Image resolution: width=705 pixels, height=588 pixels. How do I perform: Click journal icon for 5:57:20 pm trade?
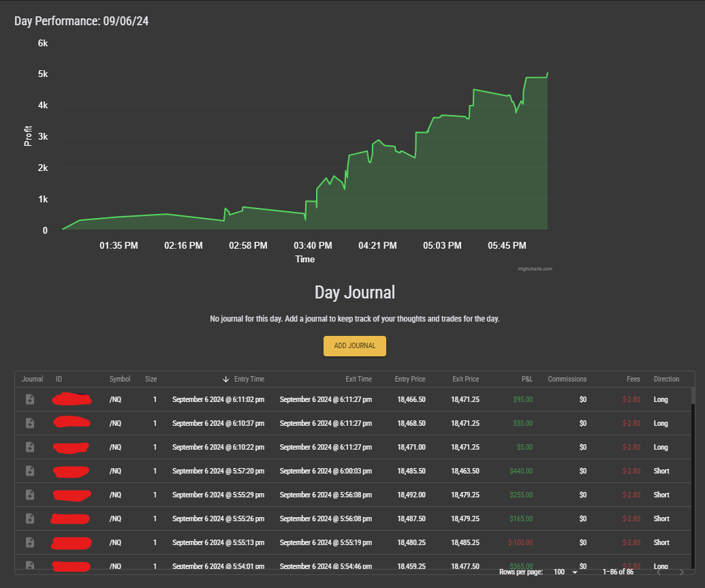click(x=29, y=471)
